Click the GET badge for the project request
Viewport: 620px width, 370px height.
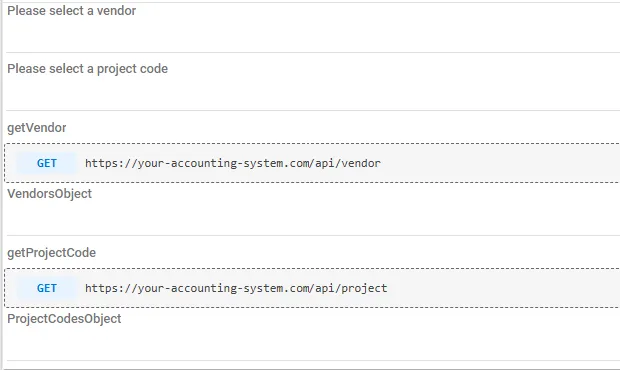(47, 288)
